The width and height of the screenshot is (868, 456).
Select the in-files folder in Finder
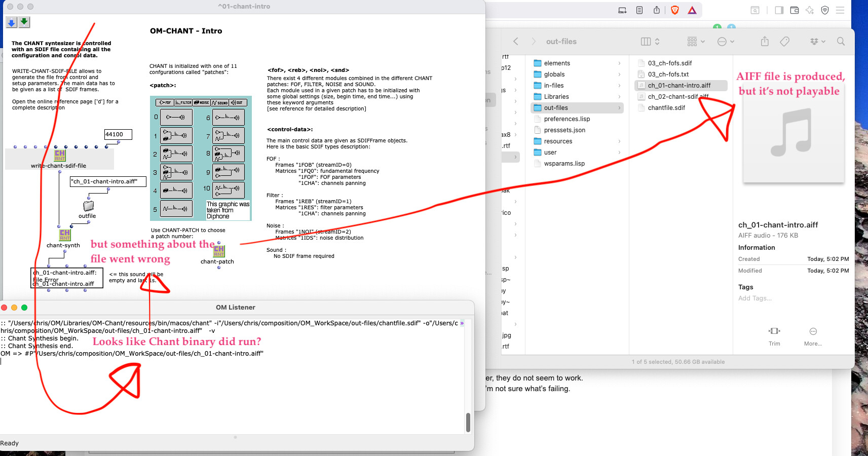[577, 86]
